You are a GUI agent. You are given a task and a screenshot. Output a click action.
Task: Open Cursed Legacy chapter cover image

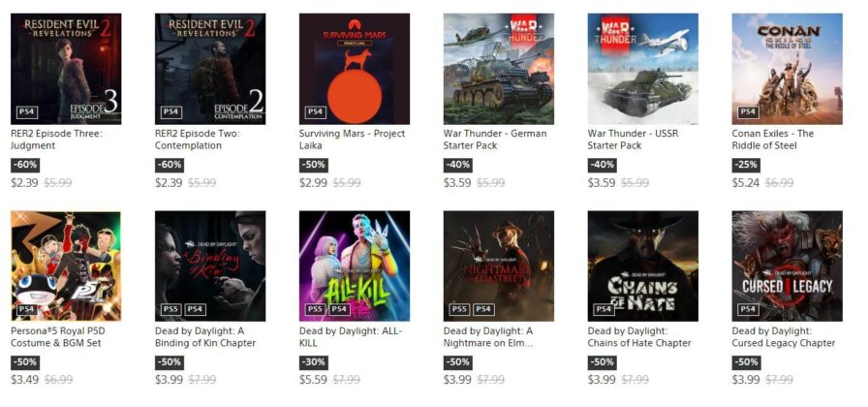click(788, 266)
